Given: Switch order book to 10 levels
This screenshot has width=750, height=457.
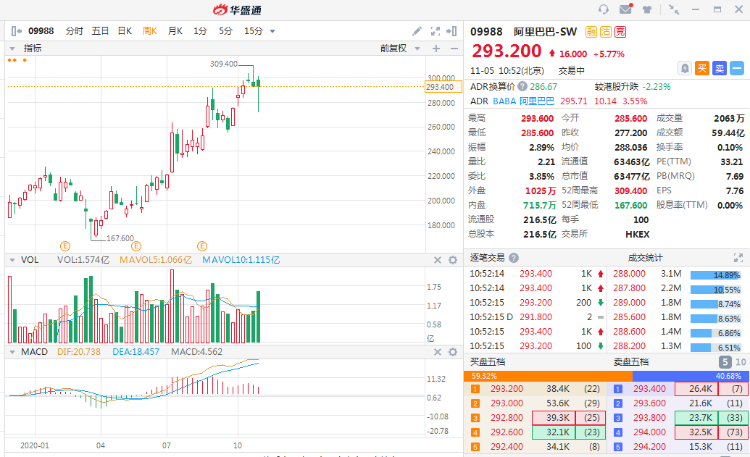Looking at the screenshot, I should click(x=740, y=362).
